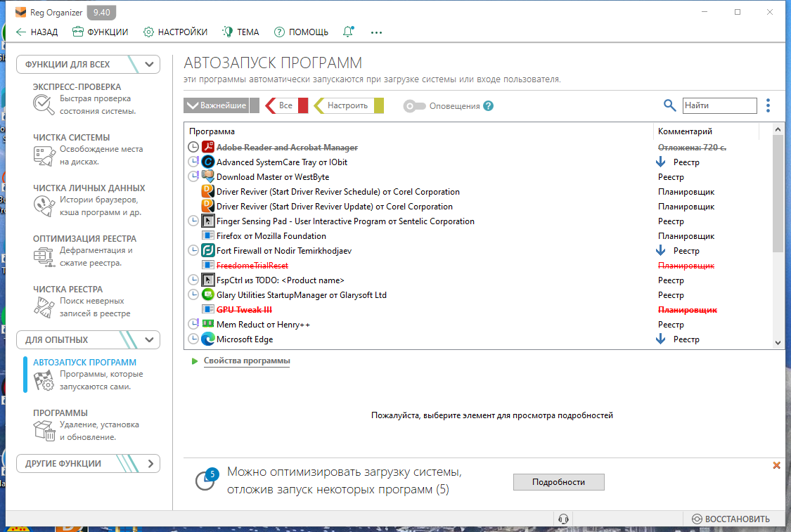Click the FspCtrl program icon
791x532 pixels.
tap(208, 280)
